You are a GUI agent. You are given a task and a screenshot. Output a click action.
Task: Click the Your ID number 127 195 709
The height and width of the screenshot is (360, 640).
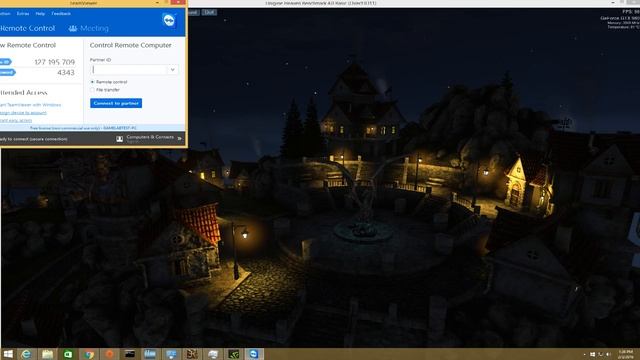55,62
